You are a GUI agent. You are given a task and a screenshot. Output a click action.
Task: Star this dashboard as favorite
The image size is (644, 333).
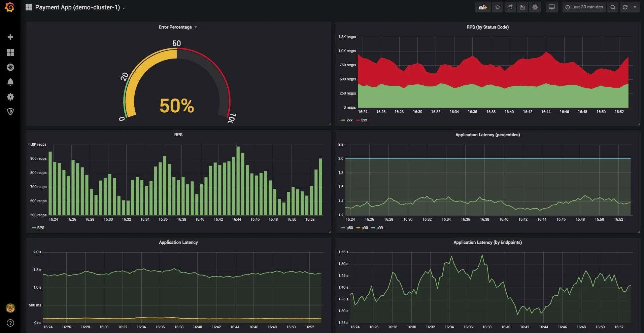(498, 7)
